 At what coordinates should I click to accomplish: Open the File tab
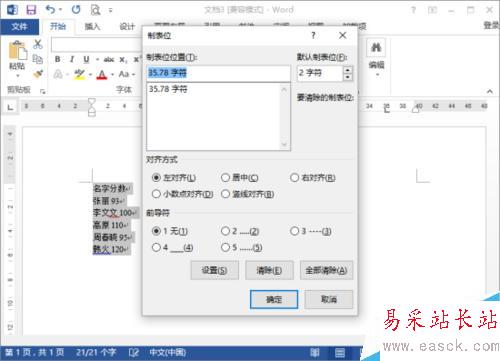coord(19,27)
